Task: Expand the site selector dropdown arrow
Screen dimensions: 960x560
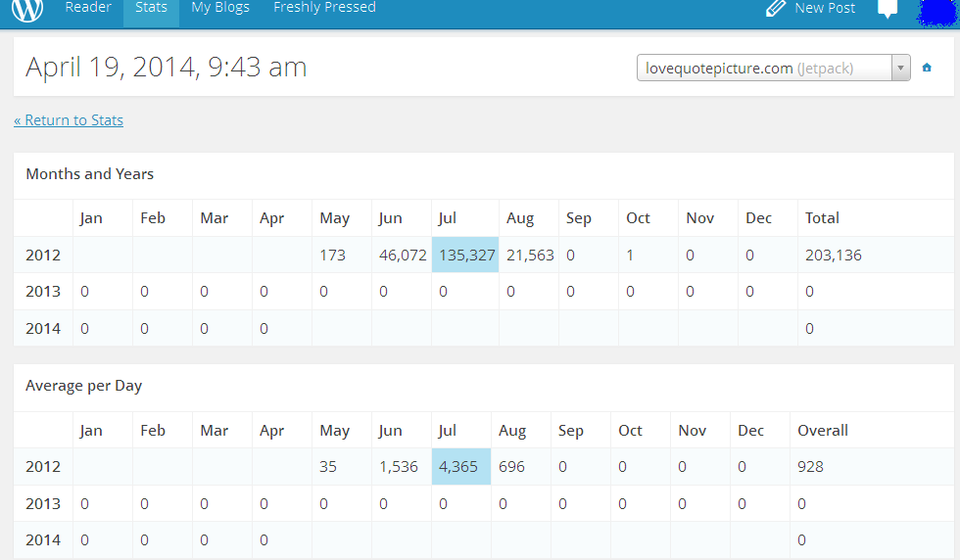Action: click(900, 68)
